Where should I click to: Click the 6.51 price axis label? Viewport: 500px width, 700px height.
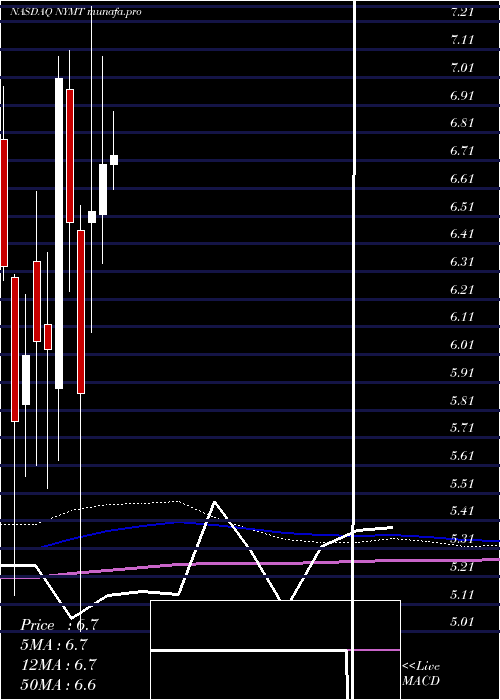(x=462, y=207)
